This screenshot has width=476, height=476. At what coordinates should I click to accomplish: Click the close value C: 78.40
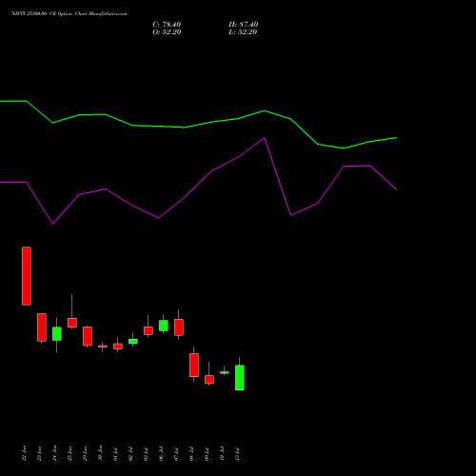coord(167,25)
